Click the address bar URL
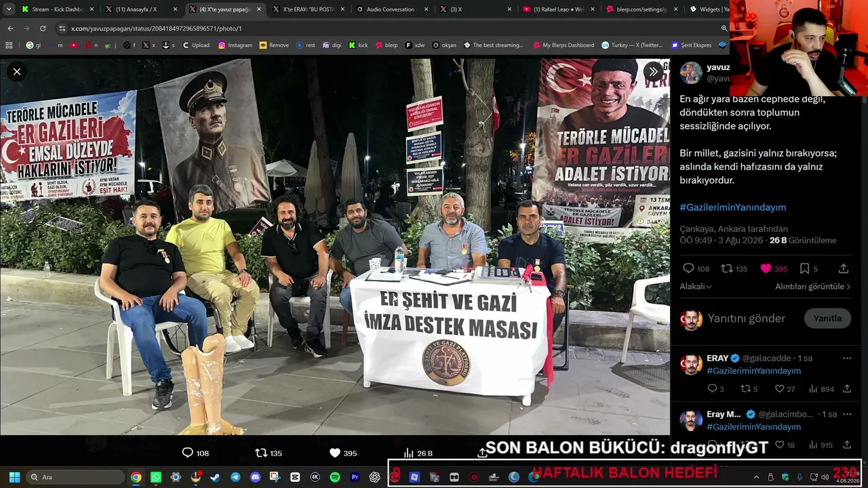 pyautogui.click(x=156, y=28)
